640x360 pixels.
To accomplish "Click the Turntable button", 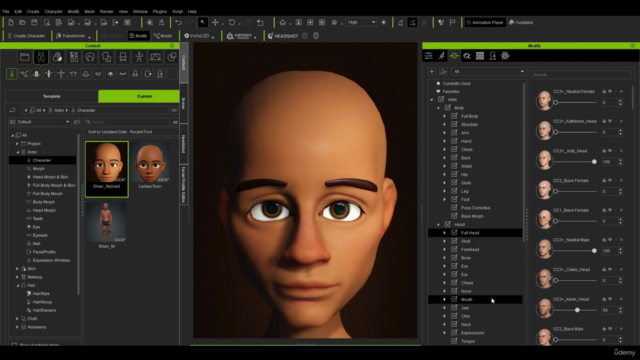I will [521, 22].
